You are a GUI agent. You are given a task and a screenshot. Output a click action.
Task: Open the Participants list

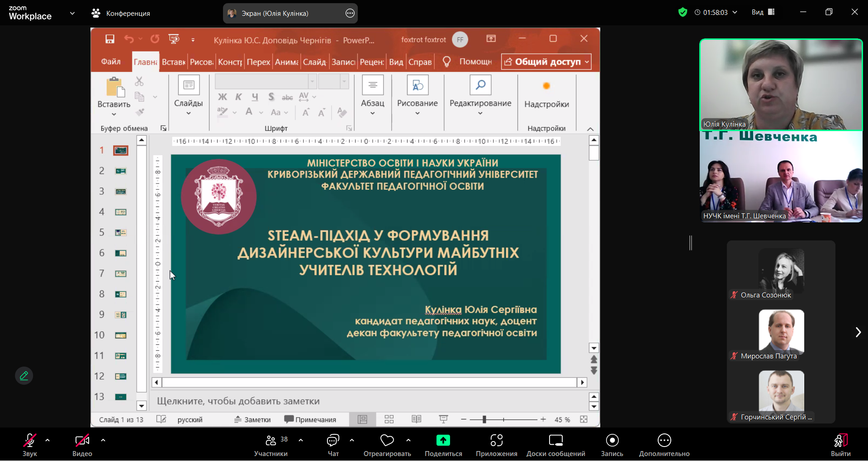tap(271, 441)
